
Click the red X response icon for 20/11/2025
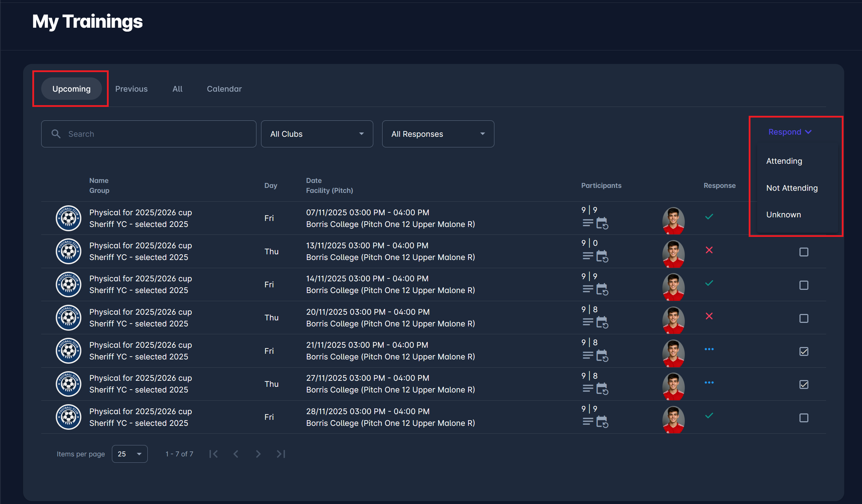709,316
